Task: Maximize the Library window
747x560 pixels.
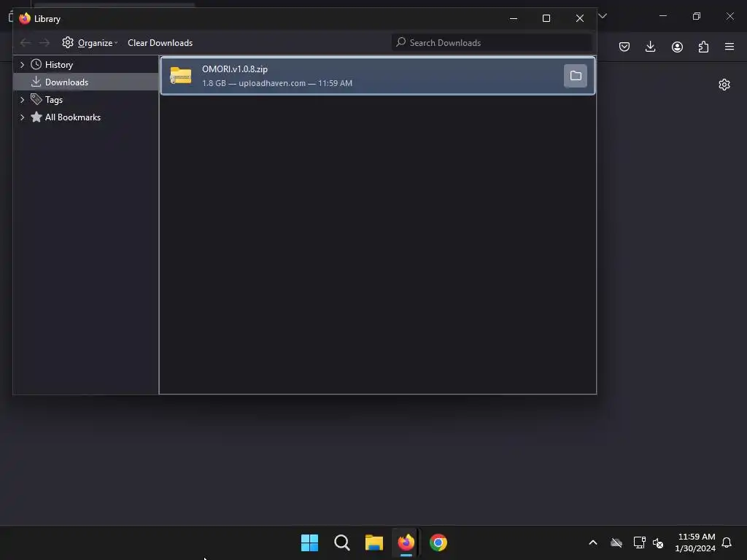Action: pos(546,18)
